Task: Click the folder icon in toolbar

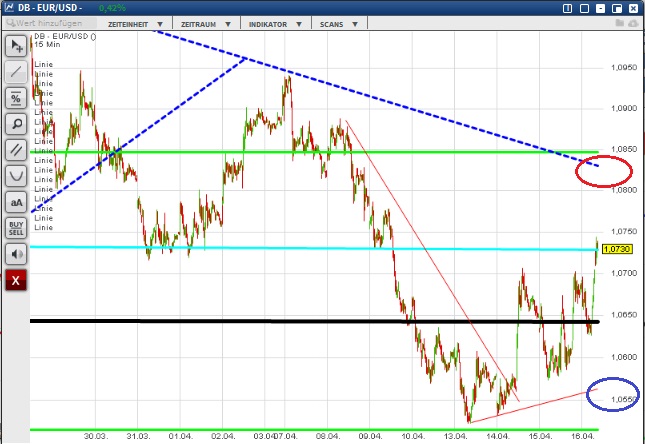Action: [x=620, y=23]
